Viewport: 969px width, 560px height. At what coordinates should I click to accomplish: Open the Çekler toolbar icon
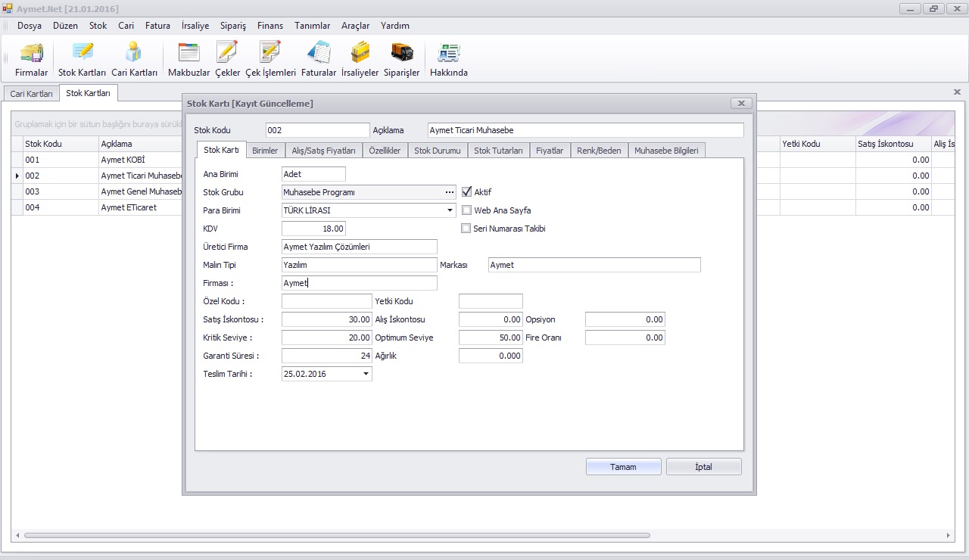click(227, 60)
